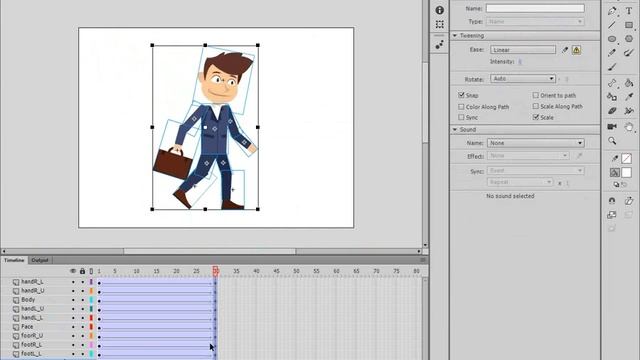
Task: Select the Paint Bucket tool
Action: 629,83
